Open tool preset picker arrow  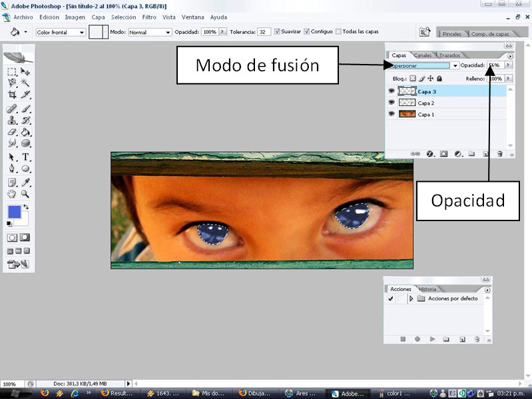pos(25,32)
